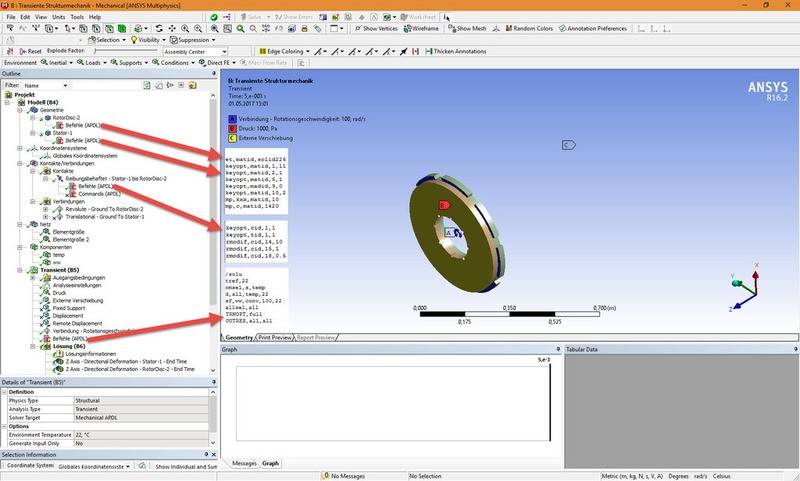Select RotorDisc-2 geometry in outline tree

click(67, 117)
